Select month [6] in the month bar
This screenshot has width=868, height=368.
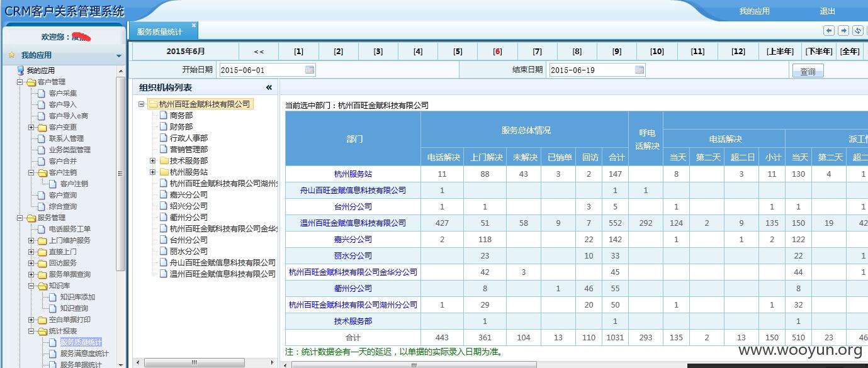pos(497,52)
